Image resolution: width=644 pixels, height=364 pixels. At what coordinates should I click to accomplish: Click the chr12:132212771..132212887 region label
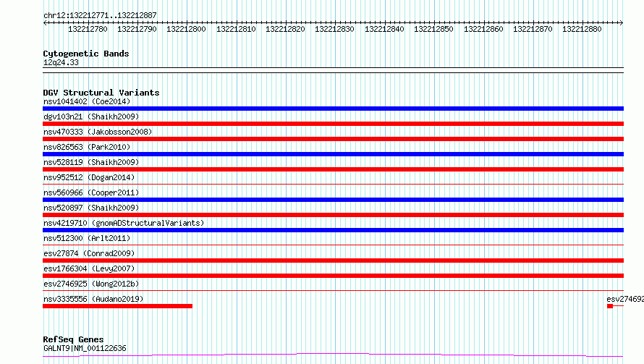(x=100, y=15)
